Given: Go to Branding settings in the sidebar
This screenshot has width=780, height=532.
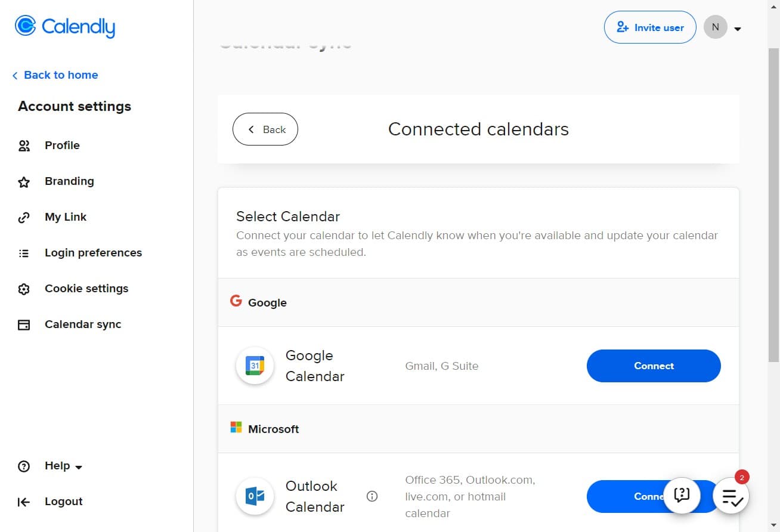Looking at the screenshot, I should [69, 181].
